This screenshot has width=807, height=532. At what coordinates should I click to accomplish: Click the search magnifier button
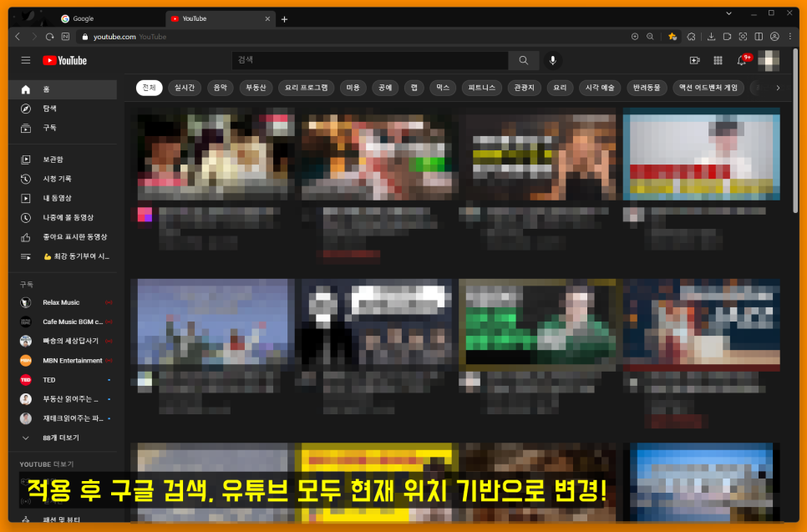(524, 60)
